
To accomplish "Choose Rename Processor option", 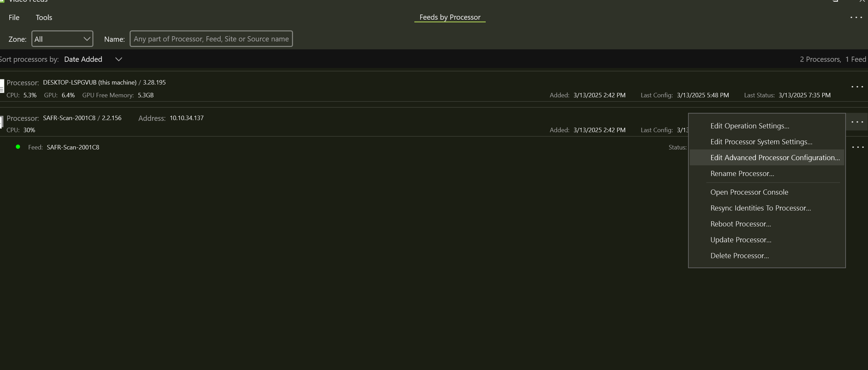I will click(742, 174).
